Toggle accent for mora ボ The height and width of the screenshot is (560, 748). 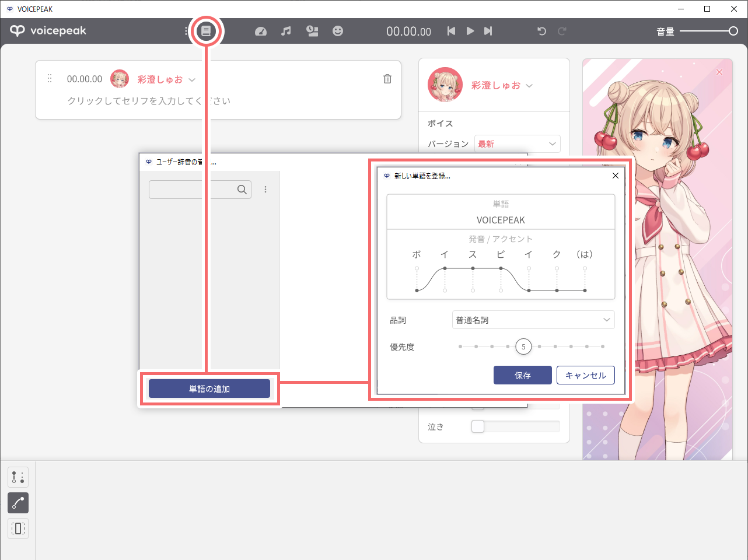(x=417, y=279)
